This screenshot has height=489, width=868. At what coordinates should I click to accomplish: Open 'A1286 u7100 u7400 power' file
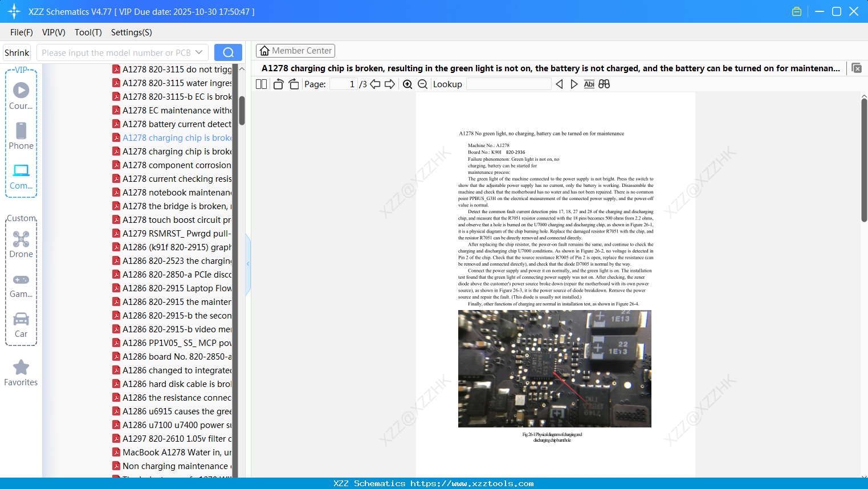[172, 425]
